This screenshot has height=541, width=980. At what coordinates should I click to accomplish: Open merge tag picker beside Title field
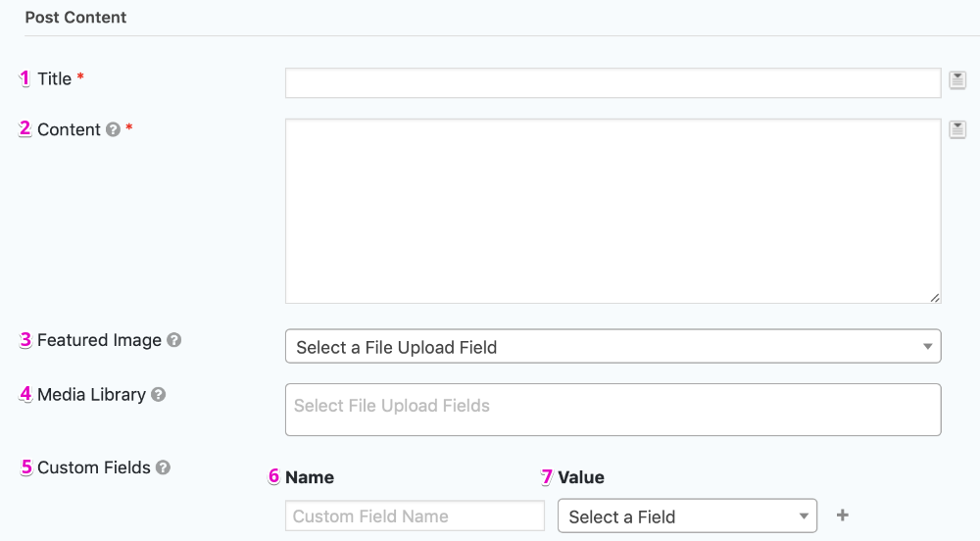[x=957, y=80]
